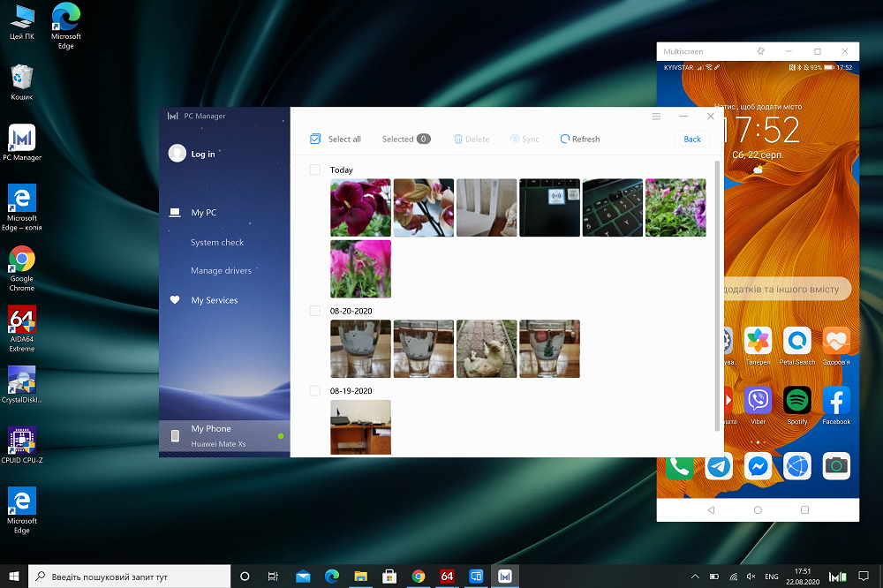Viewport: 883px width, 588px height.
Task: Click the Windows Start button
Action: 14,577
